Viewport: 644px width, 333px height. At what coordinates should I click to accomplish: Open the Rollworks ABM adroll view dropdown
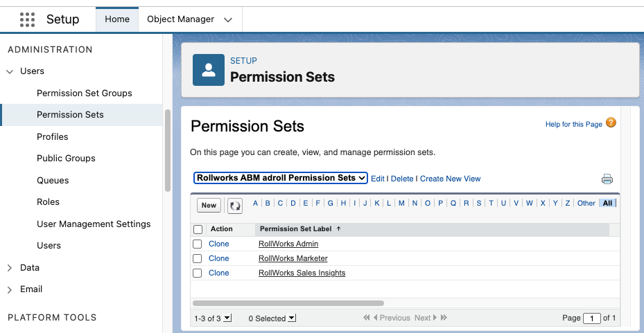click(280, 178)
